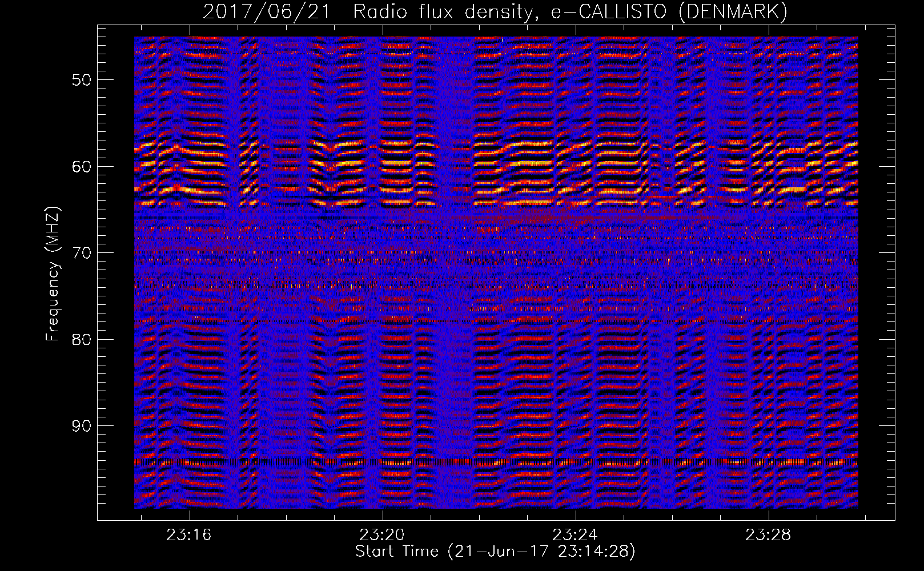Click the 50 frequency tick label
This screenshot has width=924, height=571.
[82, 79]
